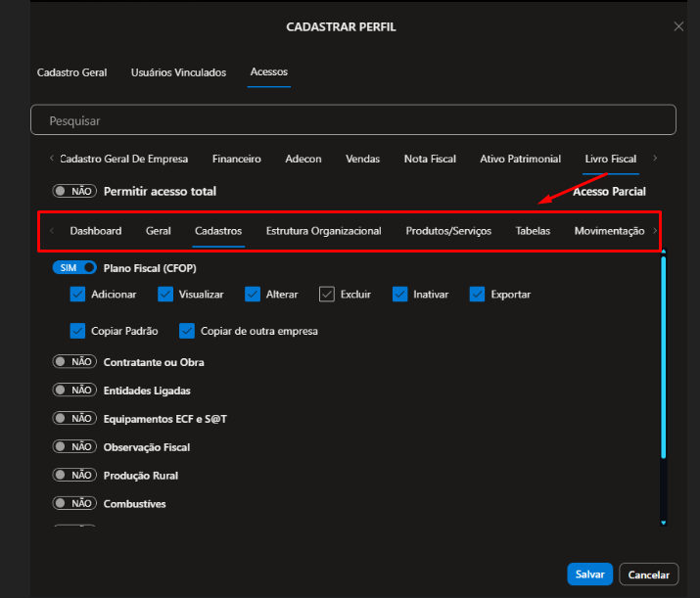Image resolution: width=700 pixels, height=598 pixels.
Task: Toggle Permitir acesso total switch
Action: (74, 192)
